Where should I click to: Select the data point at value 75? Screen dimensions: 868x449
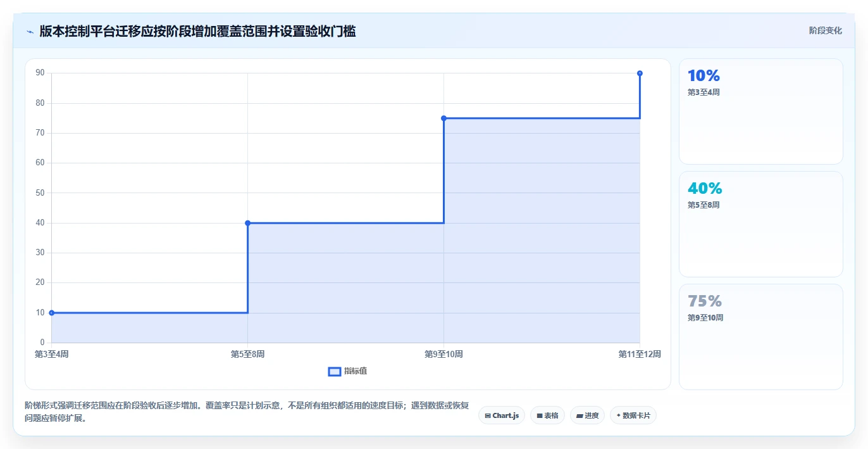tap(443, 118)
